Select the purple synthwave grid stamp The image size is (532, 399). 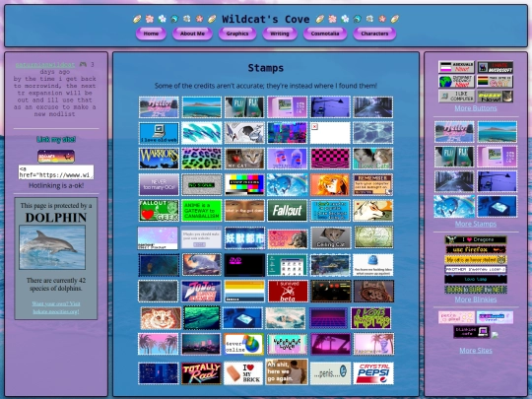[328, 318]
